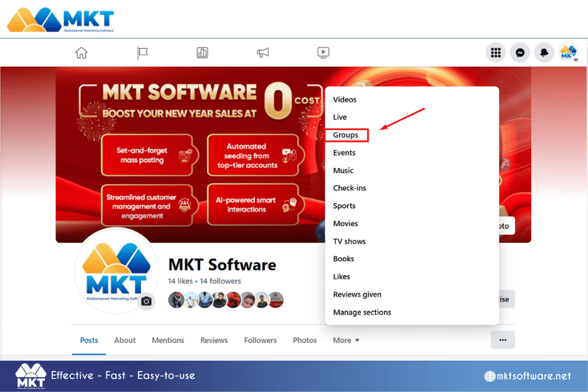
Task: Select Likes in the More menu
Action: [x=341, y=276]
